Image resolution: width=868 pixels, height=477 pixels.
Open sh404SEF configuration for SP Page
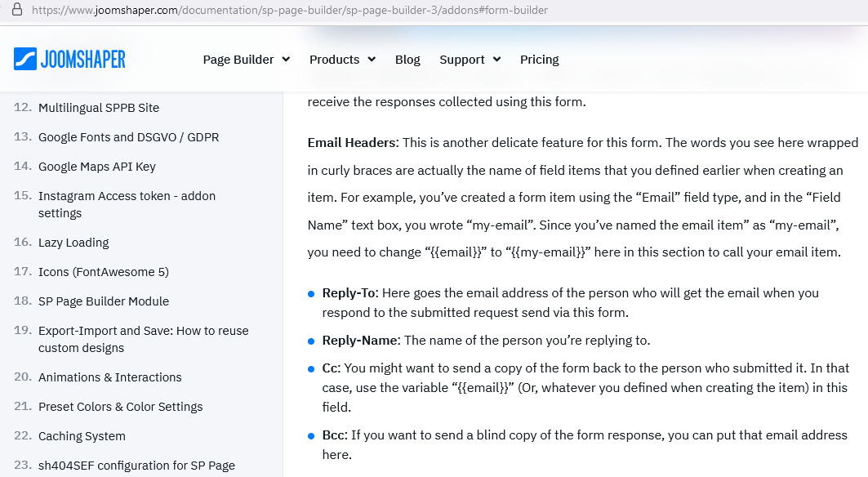(x=136, y=466)
